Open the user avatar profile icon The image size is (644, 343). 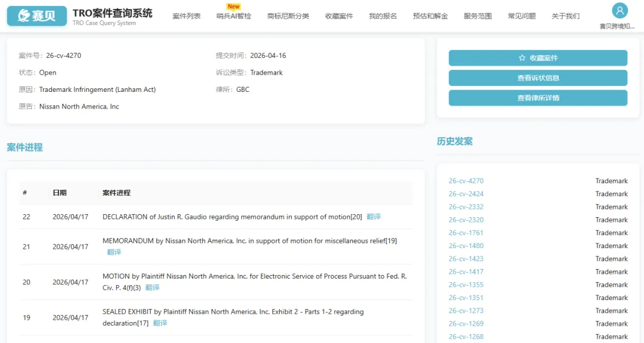coord(620,11)
